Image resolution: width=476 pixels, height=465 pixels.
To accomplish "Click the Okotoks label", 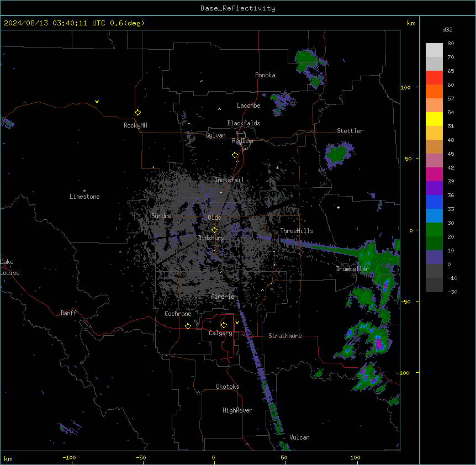I will (x=228, y=387).
